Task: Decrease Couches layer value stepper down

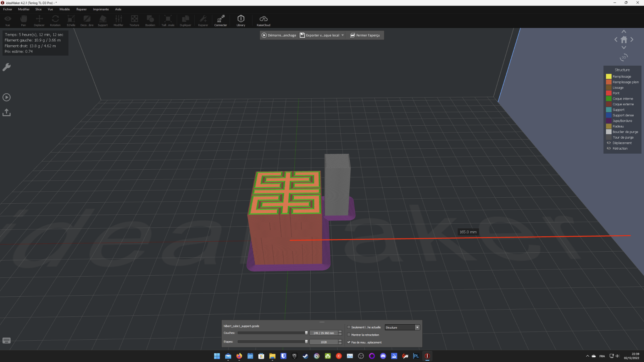Action: coord(340,334)
